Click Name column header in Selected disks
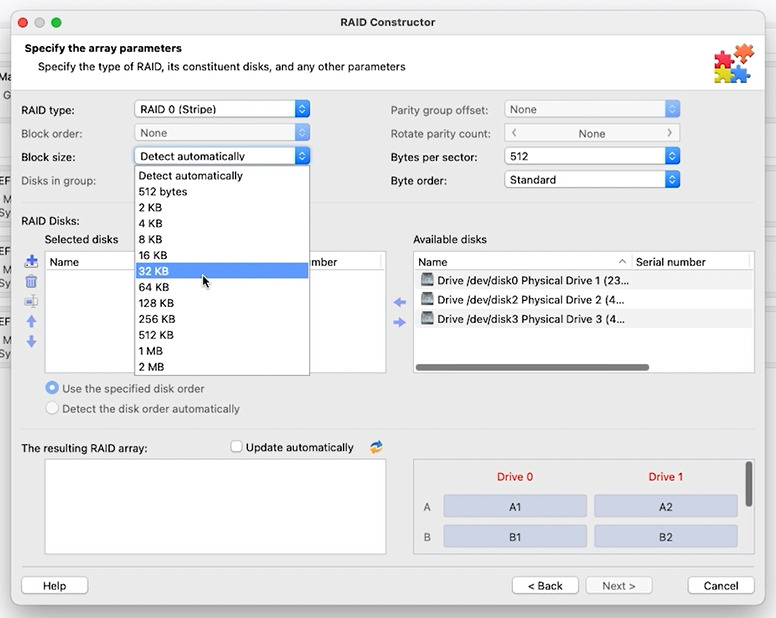This screenshot has width=776, height=618. (x=90, y=262)
